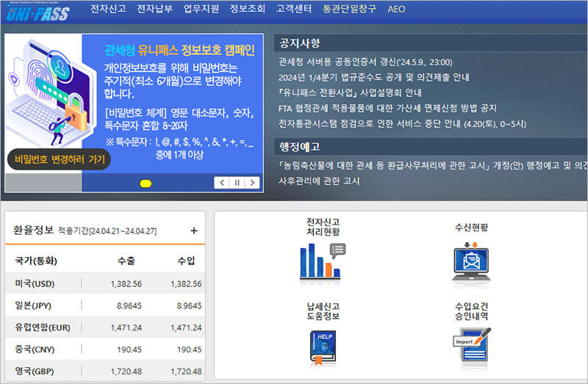The height and width of the screenshot is (384, 588).
Task: Open 농림축산물 환급사무처리 고시 개정안 행정예고
Action: (433, 165)
